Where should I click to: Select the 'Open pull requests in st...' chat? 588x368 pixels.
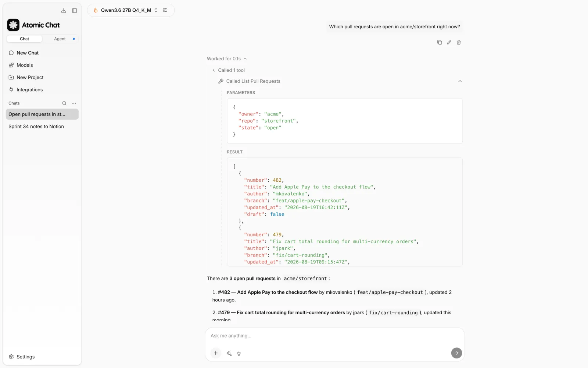pos(42,114)
